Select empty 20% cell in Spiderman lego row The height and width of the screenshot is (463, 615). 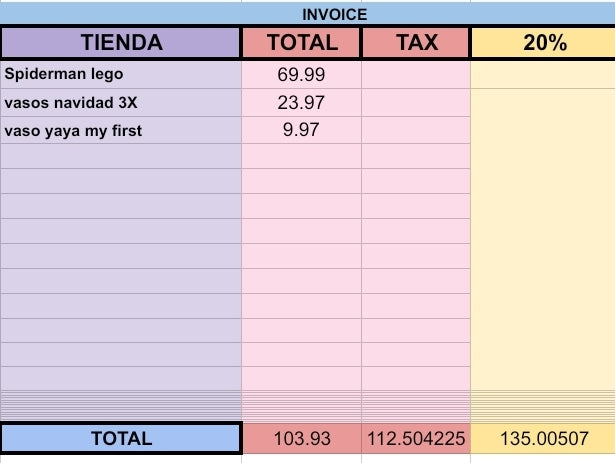click(544, 75)
